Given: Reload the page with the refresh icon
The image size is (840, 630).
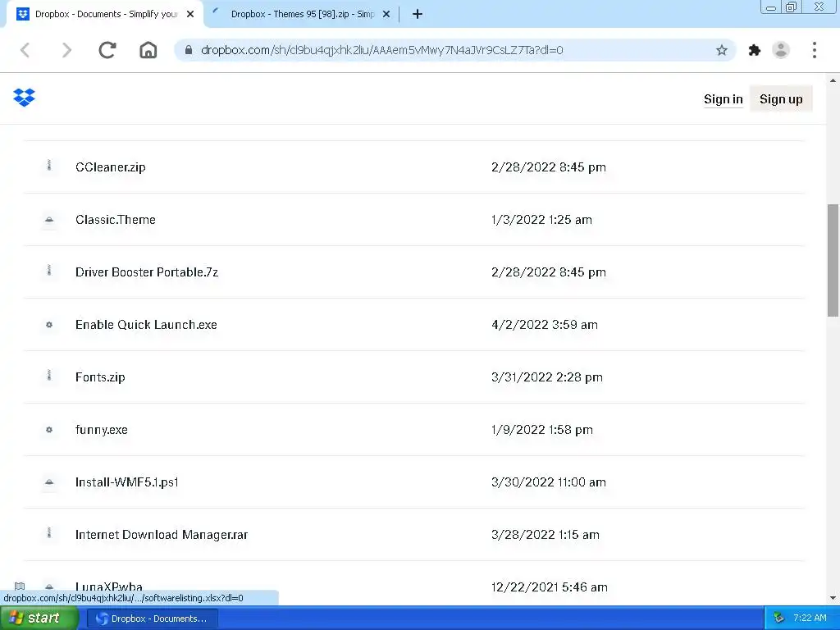Looking at the screenshot, I should [107, 50].
